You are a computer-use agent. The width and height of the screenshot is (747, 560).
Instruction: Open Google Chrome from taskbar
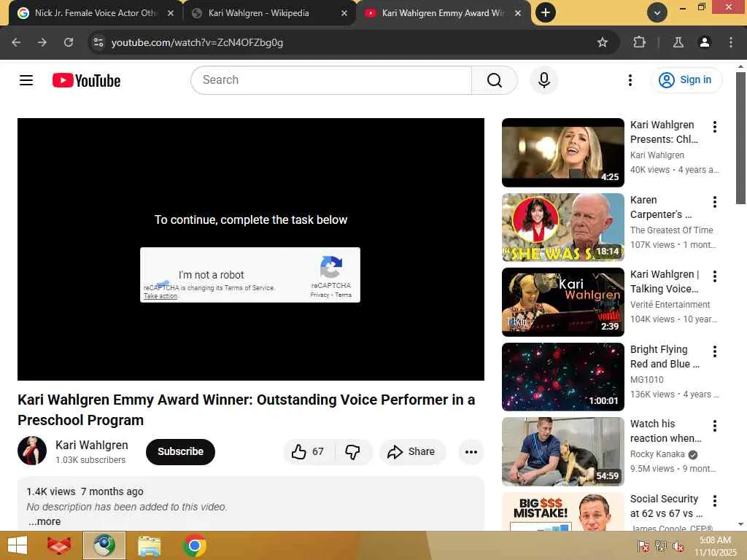[x=194, y=545]
